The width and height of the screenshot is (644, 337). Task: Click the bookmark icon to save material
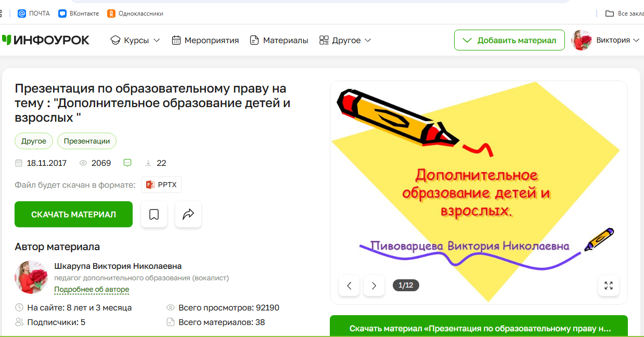click(154, 214)
